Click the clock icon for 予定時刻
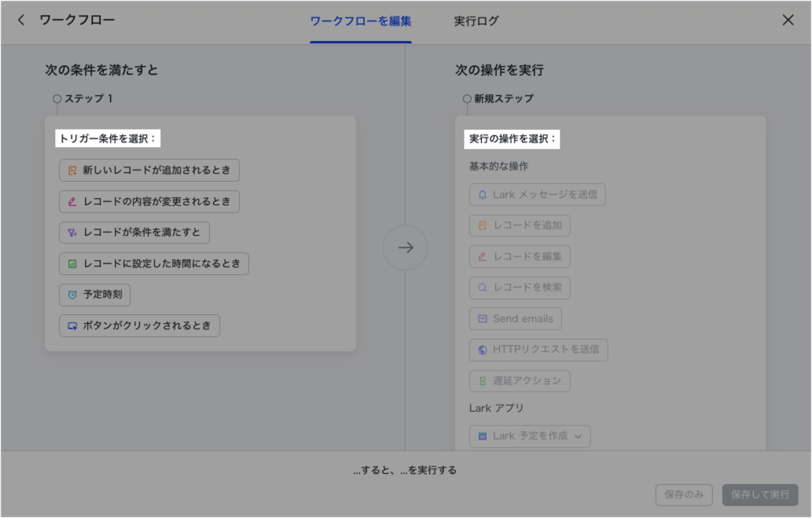This screenshot has width=812, height=518. click(x=72, y=295)
